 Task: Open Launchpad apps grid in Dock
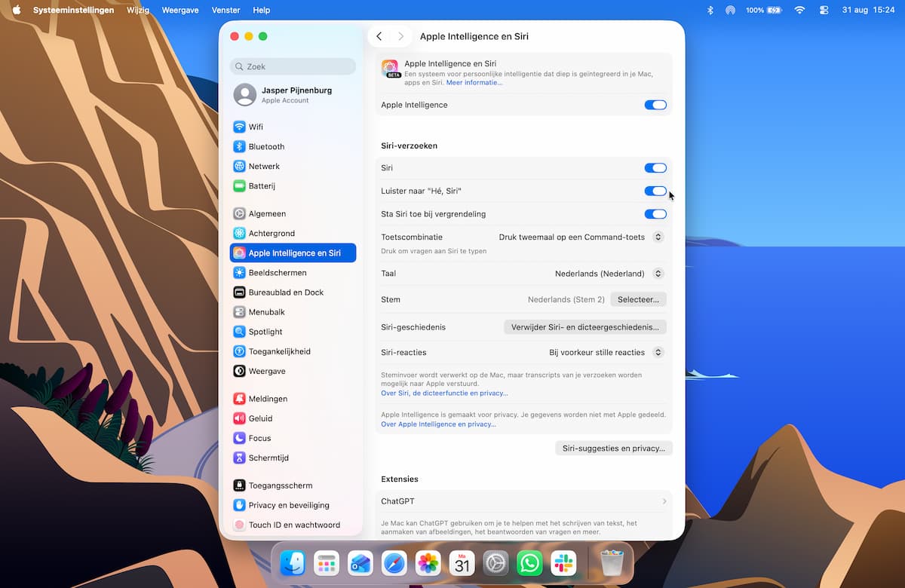coord(326,563)
